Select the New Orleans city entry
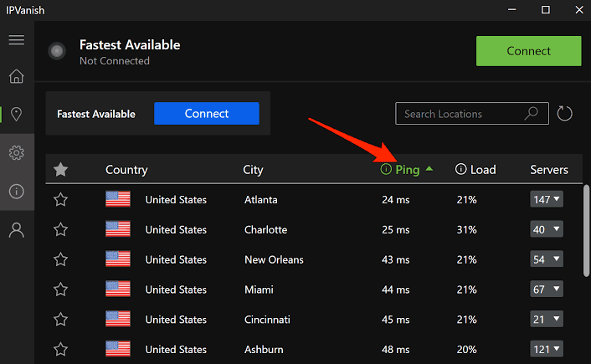The image size is (591, 364). pos(274,259)
